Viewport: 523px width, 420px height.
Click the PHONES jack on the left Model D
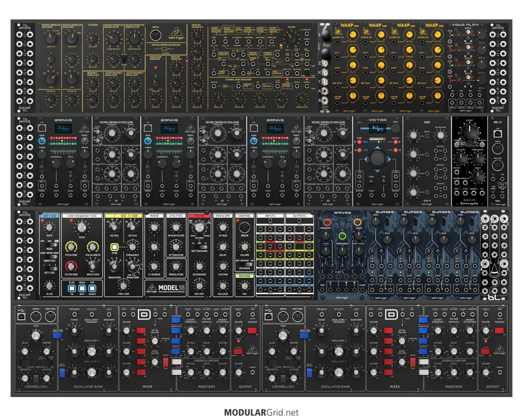(252, 372)
